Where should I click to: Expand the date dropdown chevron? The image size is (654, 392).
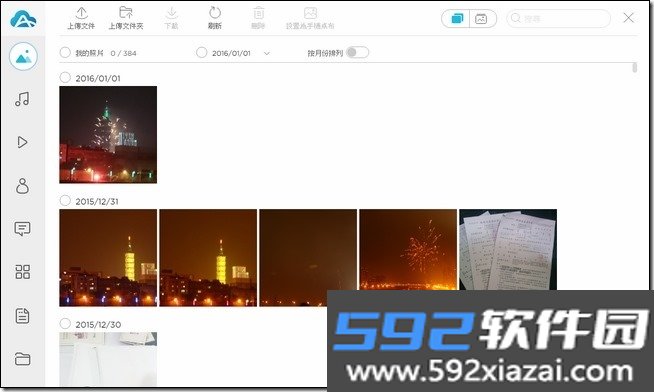click(x=267, y=53)
